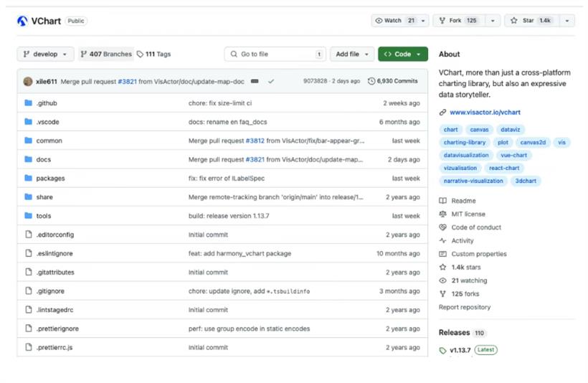Click the .eslintignore file icon
The height and width of the screenshot is (383, 588).
coord(29,253)
